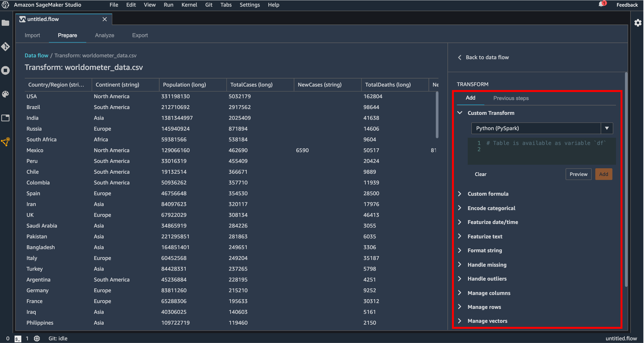The width and height of the screenshot is (644, 343).
Task: Close the untitled.flow tab
Action: click(x=105, y=19)
